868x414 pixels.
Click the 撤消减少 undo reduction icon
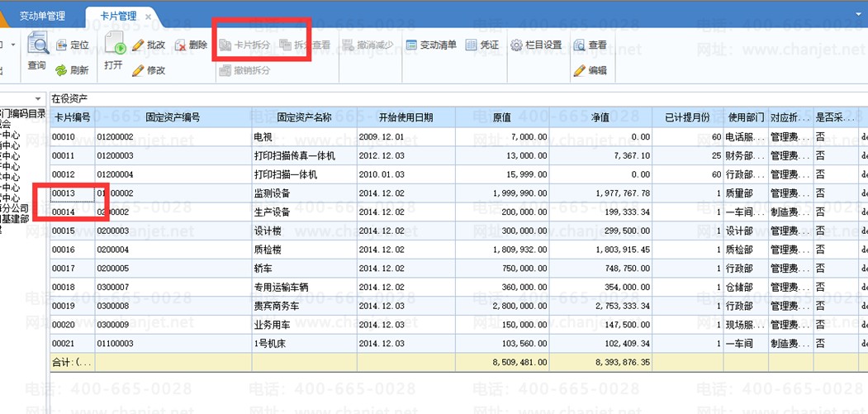(x=349, y=45)
